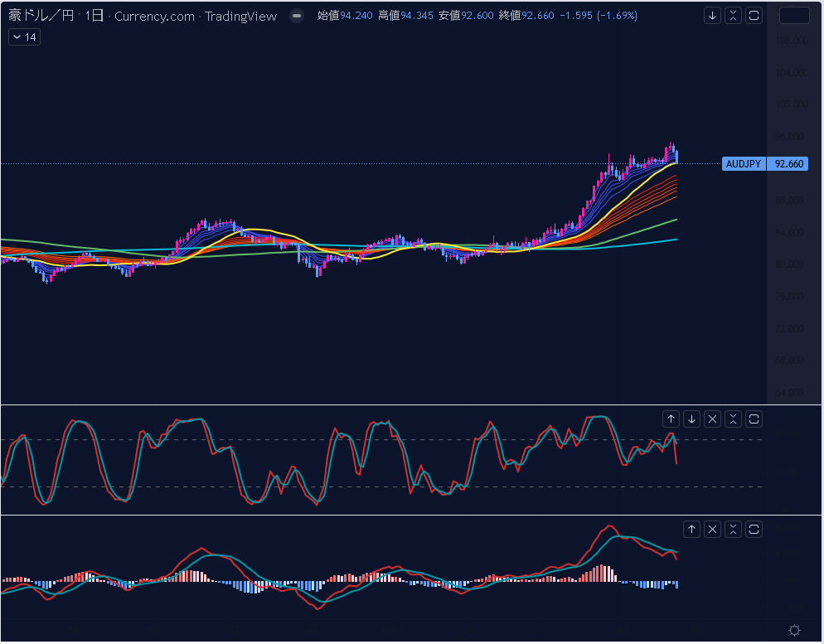Expand the 14 indicators legend
The height and width of the screenshot is (644, 824).
tap(24, 37)
